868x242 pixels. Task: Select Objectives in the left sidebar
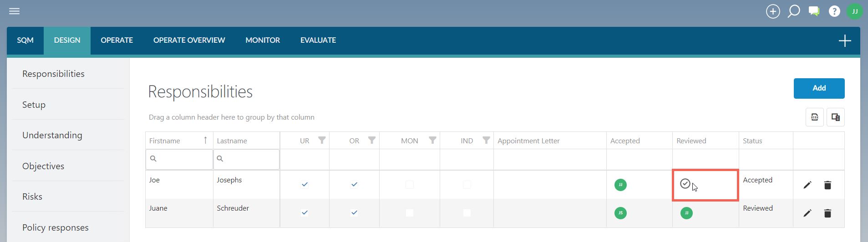coord(43,166)
